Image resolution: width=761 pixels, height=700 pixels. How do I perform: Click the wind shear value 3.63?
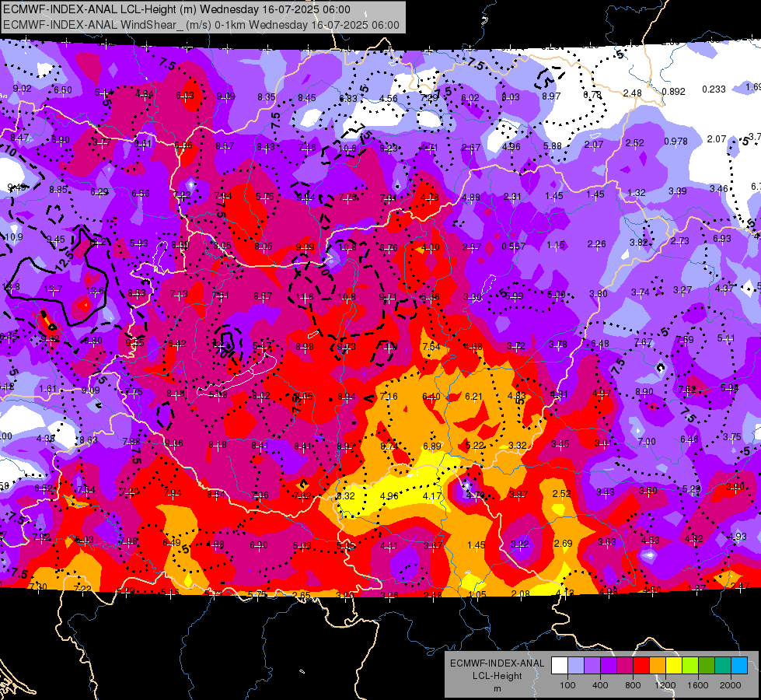[x=606, y=541]
